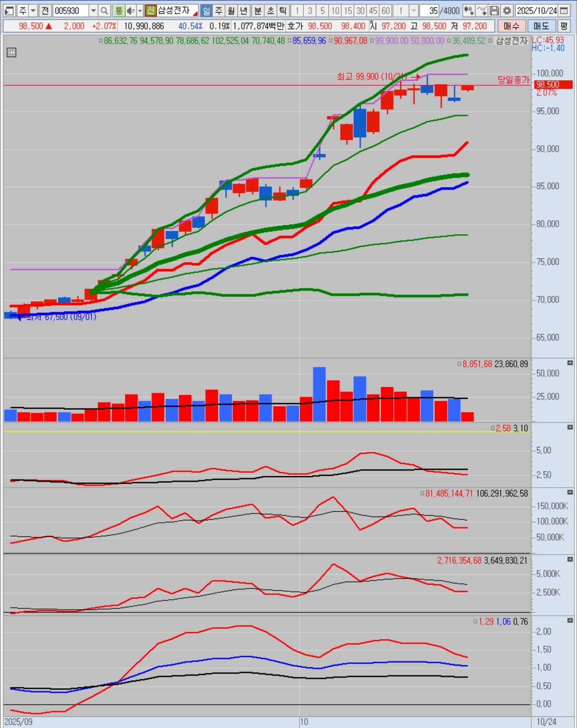Click the speaker sound icon

point(131,11)
